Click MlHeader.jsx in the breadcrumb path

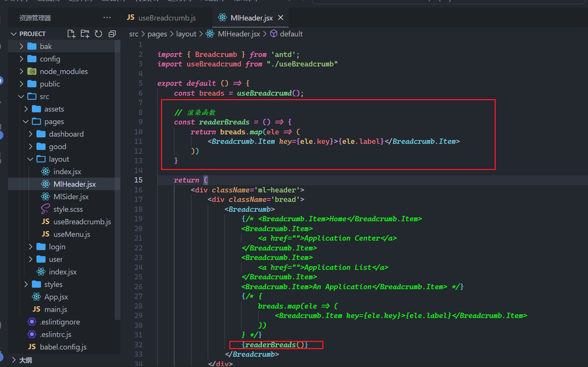[x=239, y=34]
